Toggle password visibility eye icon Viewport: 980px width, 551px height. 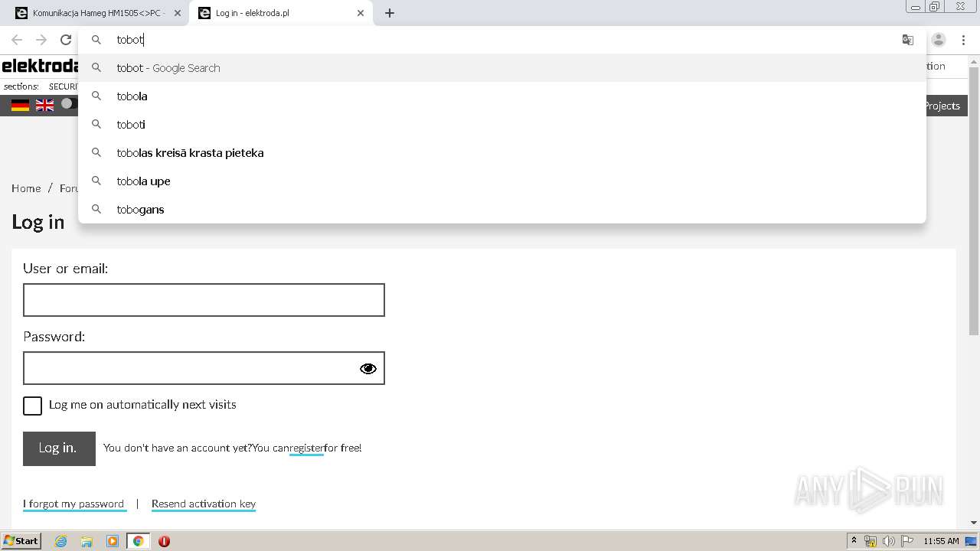(x=368, y=369)
